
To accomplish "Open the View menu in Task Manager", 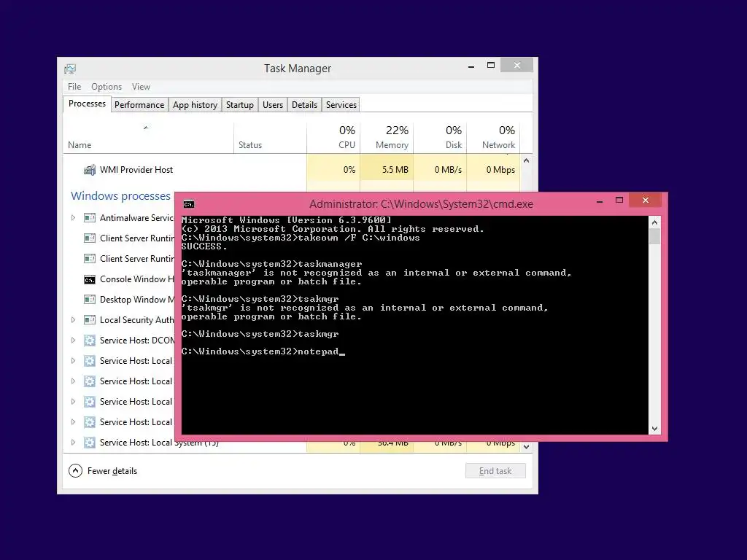I will coord(141,87).
